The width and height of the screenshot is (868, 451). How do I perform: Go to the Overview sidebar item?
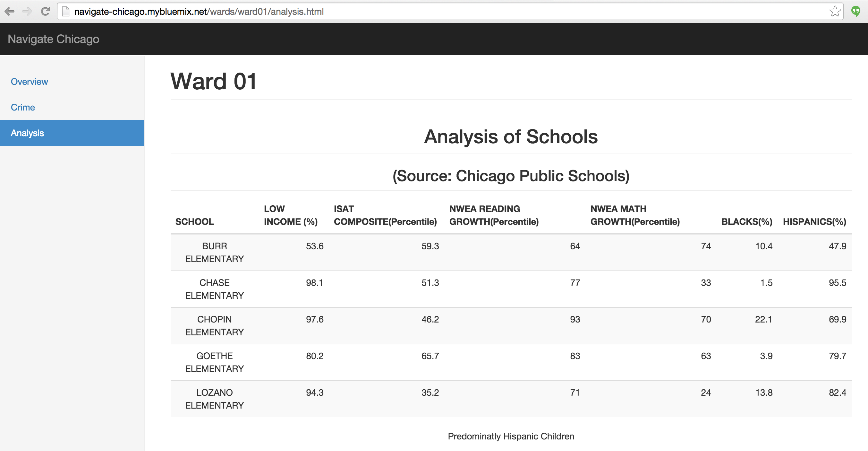[29, 82]
